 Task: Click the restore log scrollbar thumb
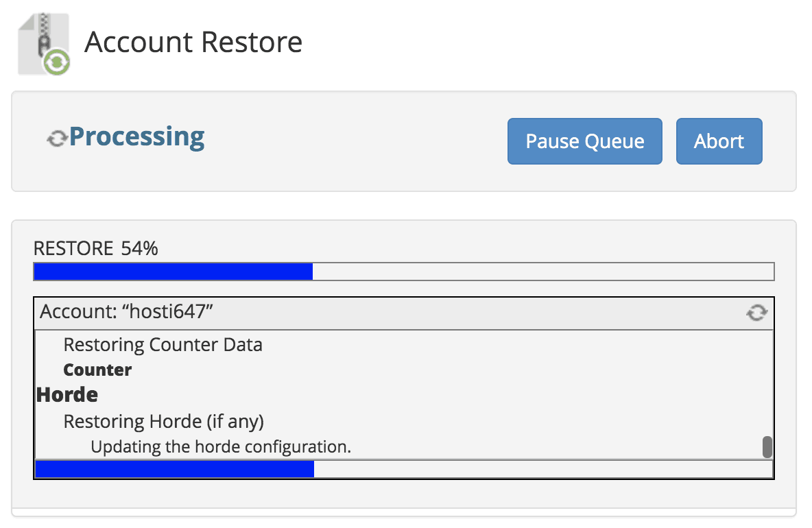pos(767,447)
